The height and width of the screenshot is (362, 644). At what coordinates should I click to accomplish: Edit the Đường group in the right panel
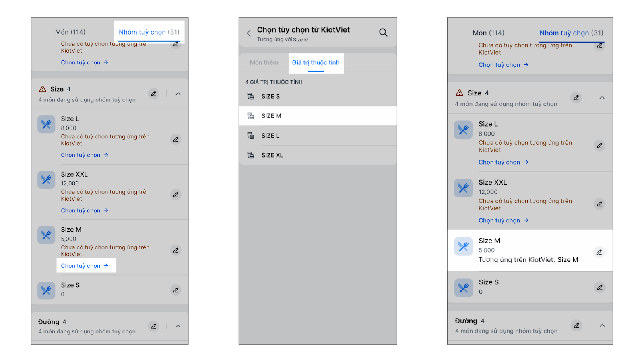coord(576,325)
